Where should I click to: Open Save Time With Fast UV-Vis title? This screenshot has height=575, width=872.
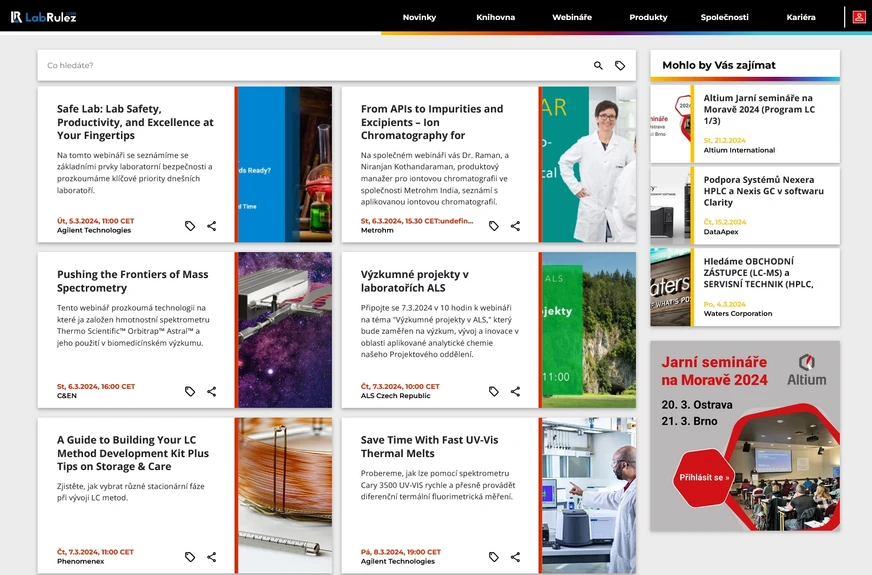(x=429, y=447)
